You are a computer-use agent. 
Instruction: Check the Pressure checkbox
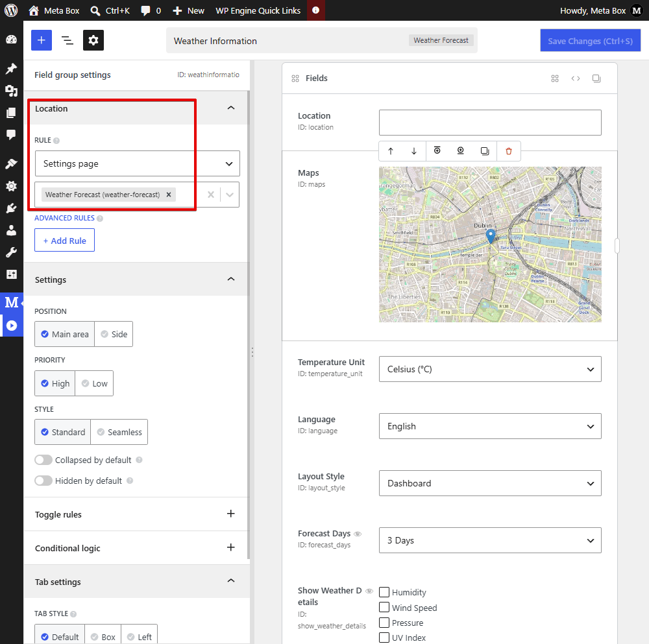click(x=384, y=623)
